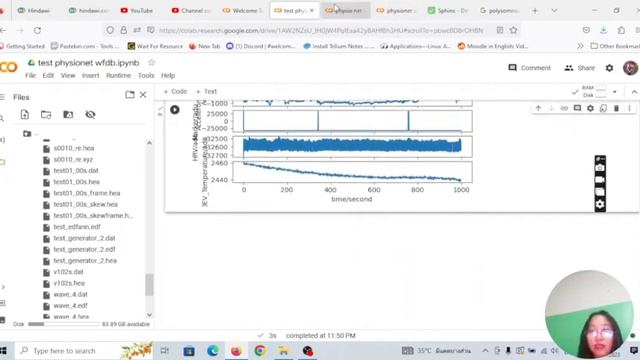Open Files panel in a new window
This screenshot has width=640, height=360.
pyautogui.click(x=130, y=95)
